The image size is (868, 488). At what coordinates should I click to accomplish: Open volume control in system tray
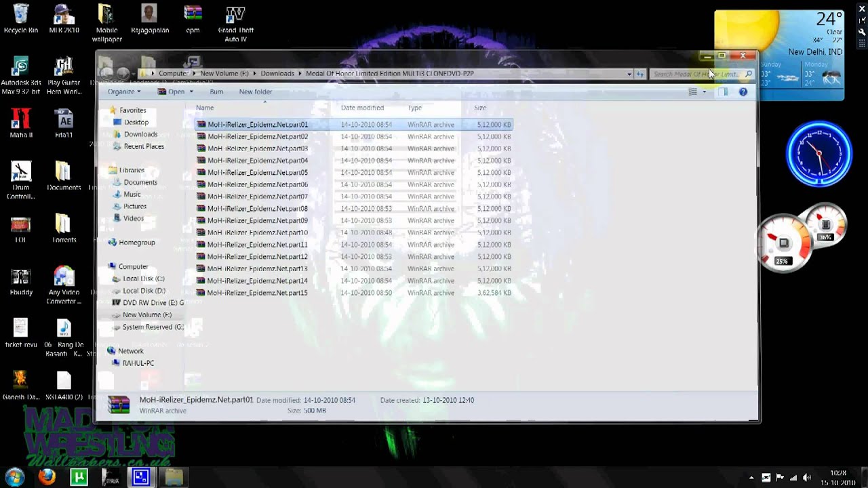tap(807, 478)
